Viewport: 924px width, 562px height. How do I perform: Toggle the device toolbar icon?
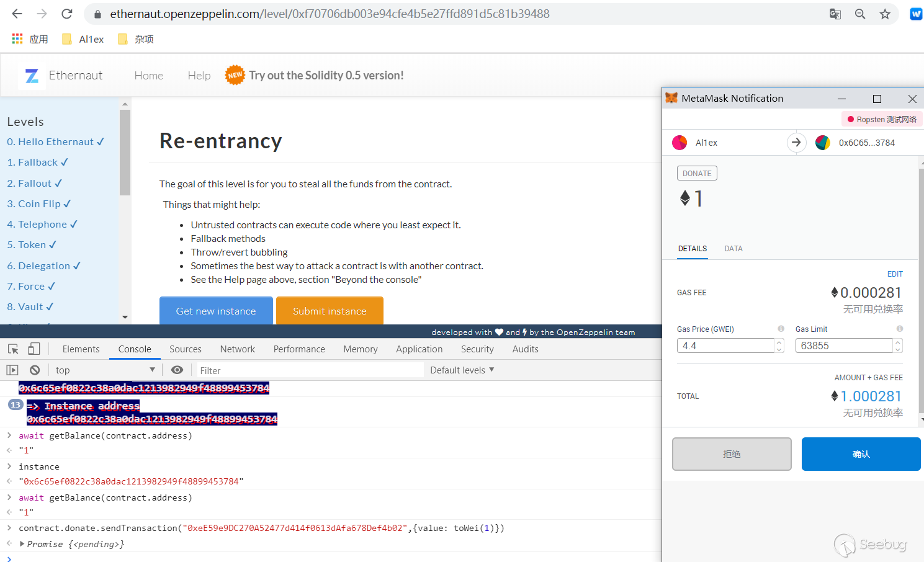click(x=34, y=349)
